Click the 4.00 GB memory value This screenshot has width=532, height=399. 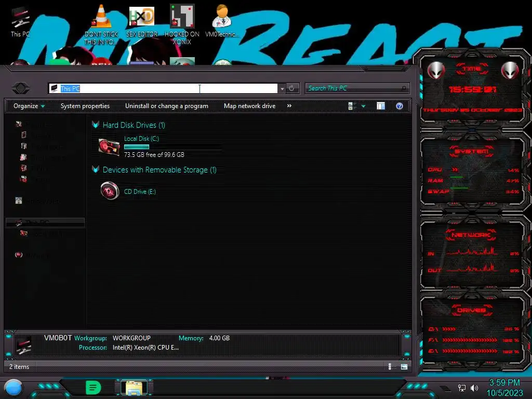(219, 338)
